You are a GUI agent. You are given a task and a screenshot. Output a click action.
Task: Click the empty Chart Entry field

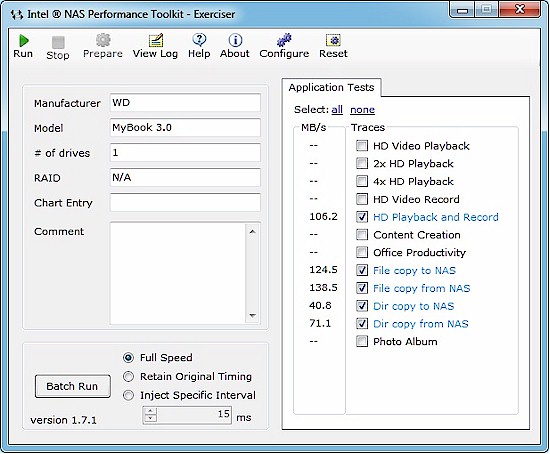[185, 202]
